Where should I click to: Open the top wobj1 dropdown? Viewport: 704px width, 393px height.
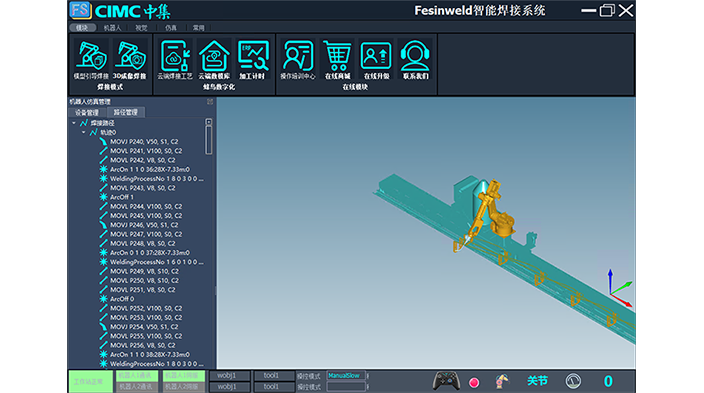tap(229, 375)
